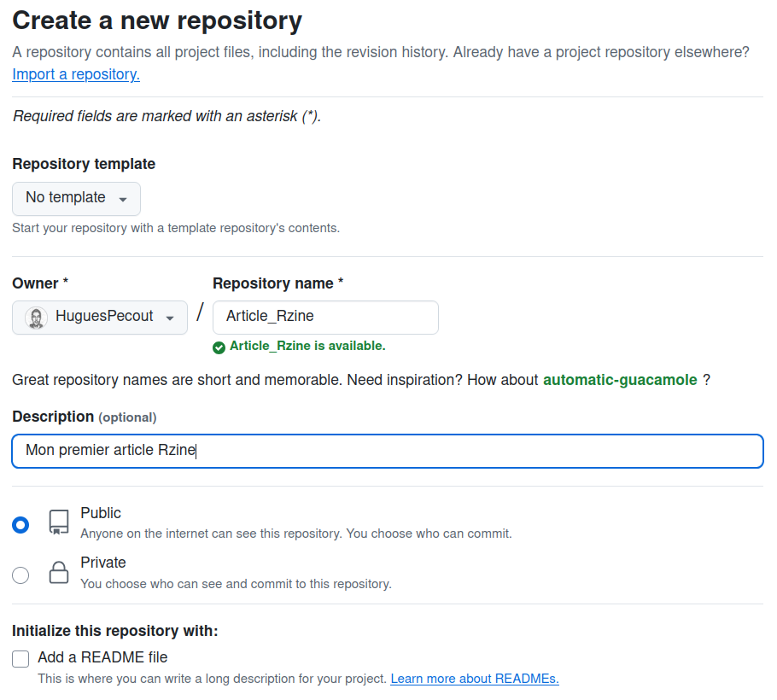
Task: Select the Public radio button
Action: [20, 524]
